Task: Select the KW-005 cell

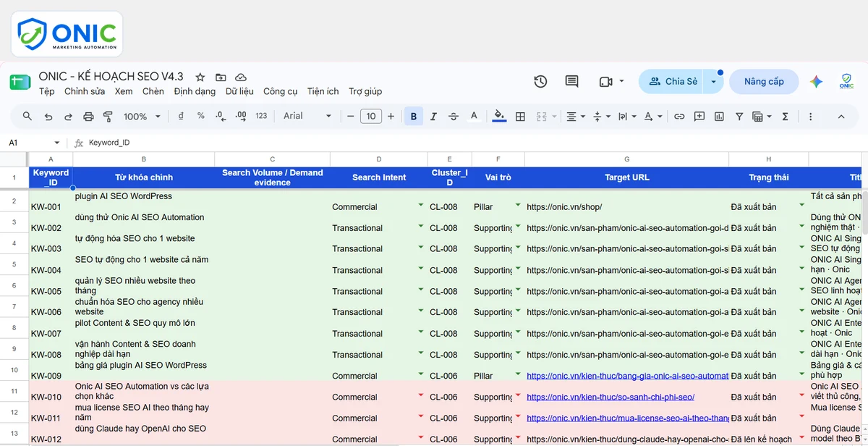Action: (51, 286)
